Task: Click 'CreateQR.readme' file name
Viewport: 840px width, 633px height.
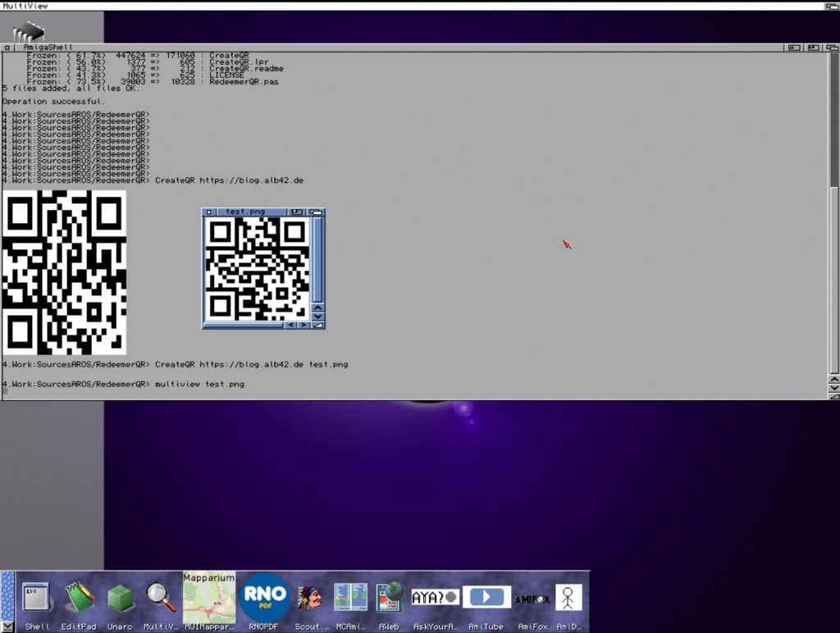Action: click(x=246, y=69)
